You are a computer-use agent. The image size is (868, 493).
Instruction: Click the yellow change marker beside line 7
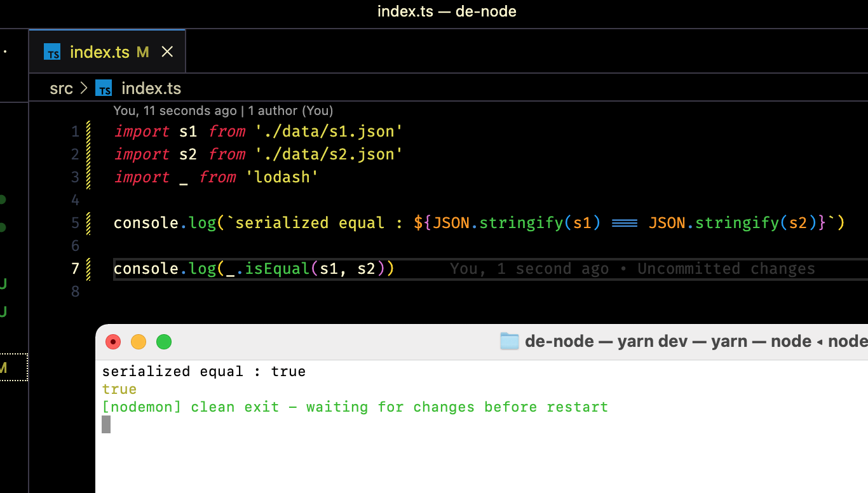click(88, 269)
